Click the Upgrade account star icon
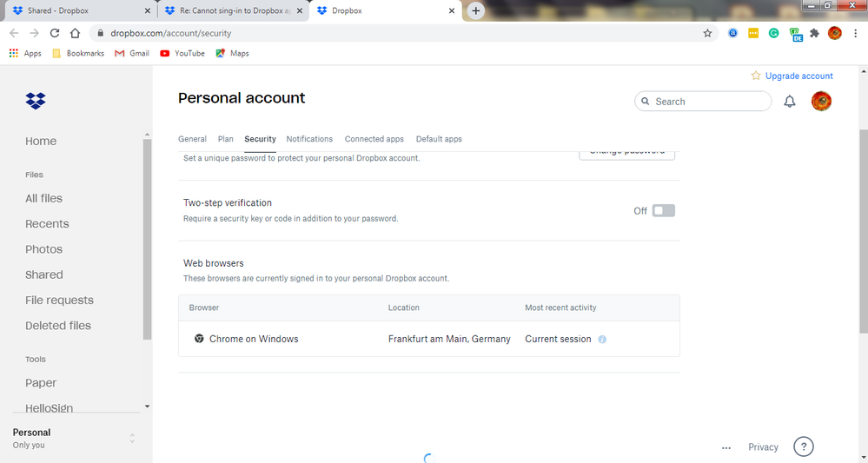The height and width of the screenshot is (463, 868). tap(756, 76)
